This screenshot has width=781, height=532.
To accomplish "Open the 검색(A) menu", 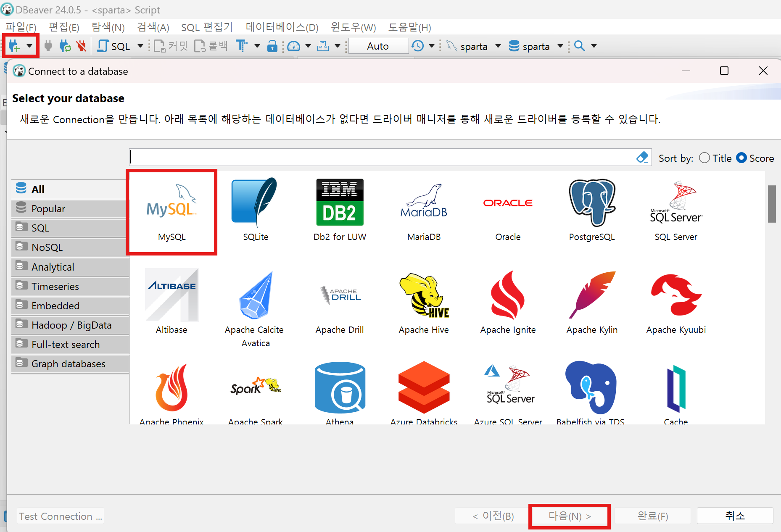I will [x=153, y=27].
